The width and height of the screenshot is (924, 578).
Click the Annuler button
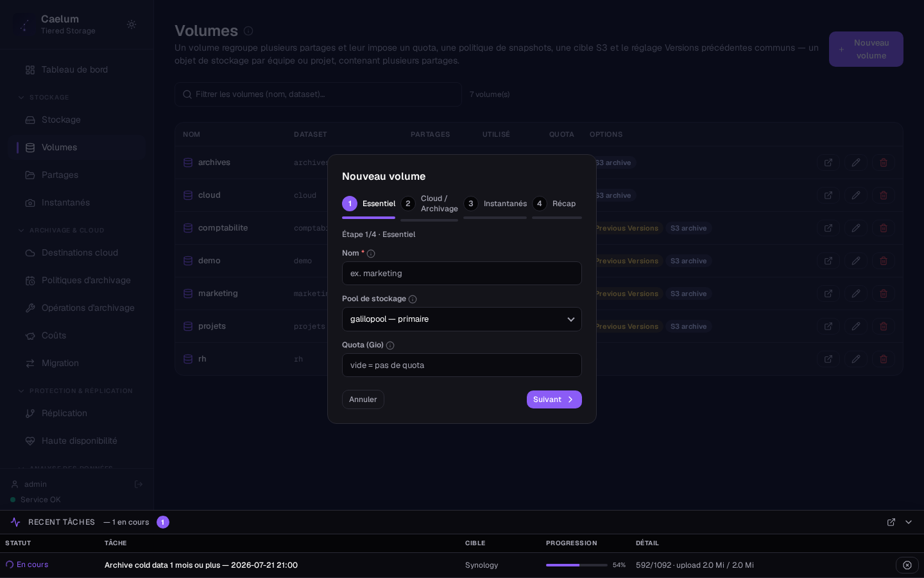pos(363,399)
